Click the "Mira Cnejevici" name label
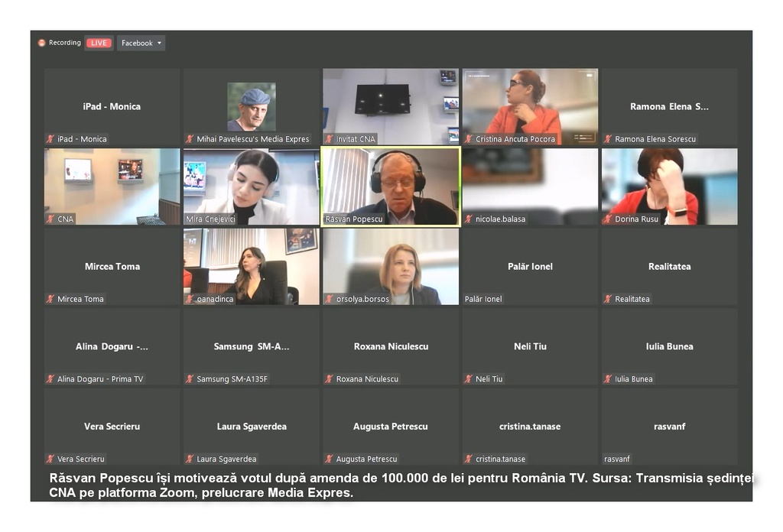The height and width of the screenshot is (532, 783). pos(210,219)
